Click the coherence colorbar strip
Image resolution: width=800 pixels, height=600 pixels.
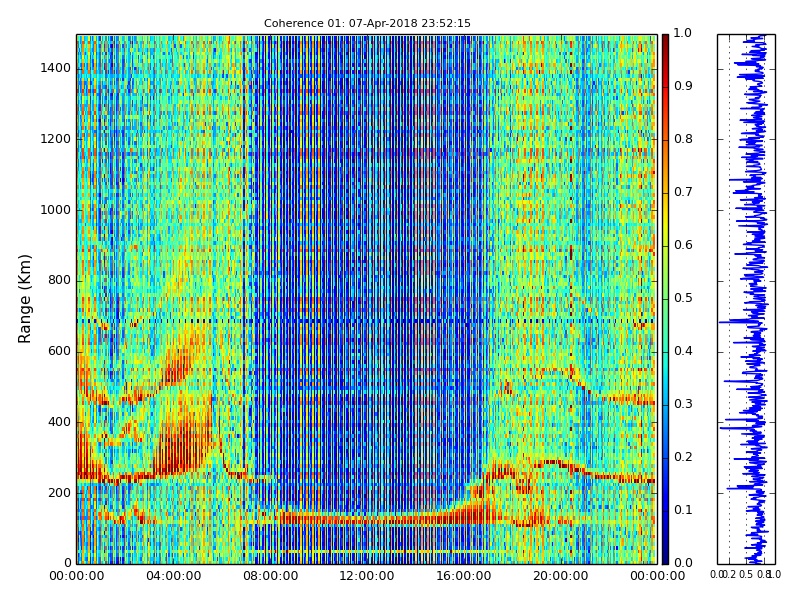point(665,299)
